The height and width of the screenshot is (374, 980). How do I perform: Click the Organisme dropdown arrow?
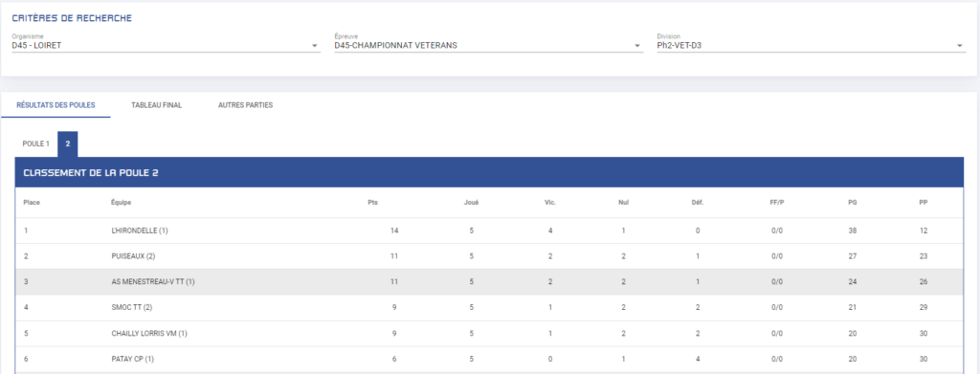(315, 46)
